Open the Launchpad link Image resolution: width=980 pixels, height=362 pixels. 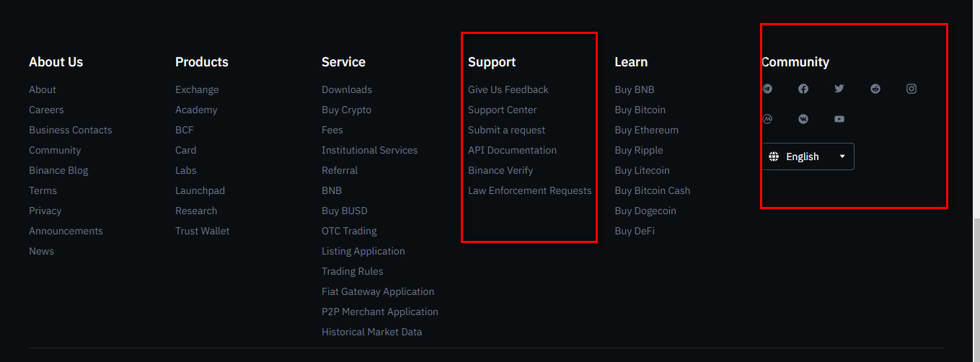[x=200, y=190]
